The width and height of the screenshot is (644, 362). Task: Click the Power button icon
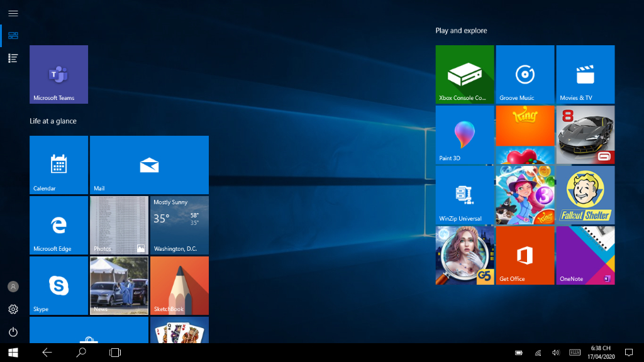coord(13,332)
